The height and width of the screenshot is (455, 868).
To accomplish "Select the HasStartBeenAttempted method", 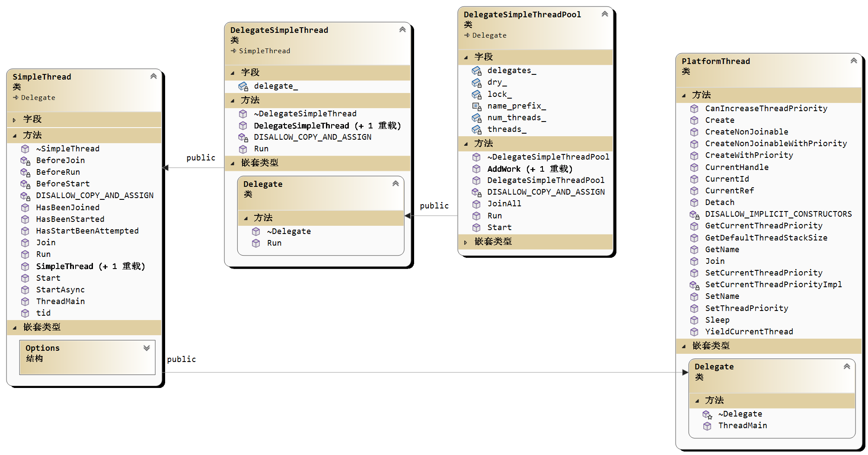I will (87, 231).
